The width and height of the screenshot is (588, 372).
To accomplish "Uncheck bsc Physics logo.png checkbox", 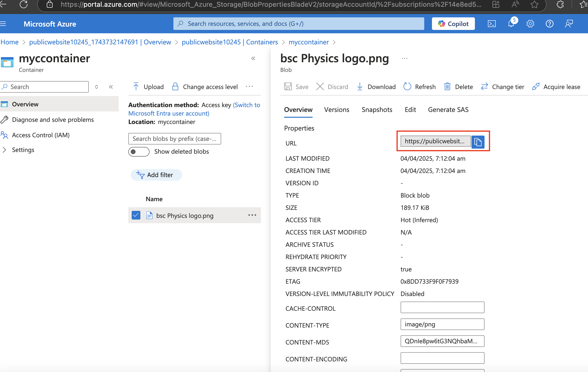I will (136, 215).
